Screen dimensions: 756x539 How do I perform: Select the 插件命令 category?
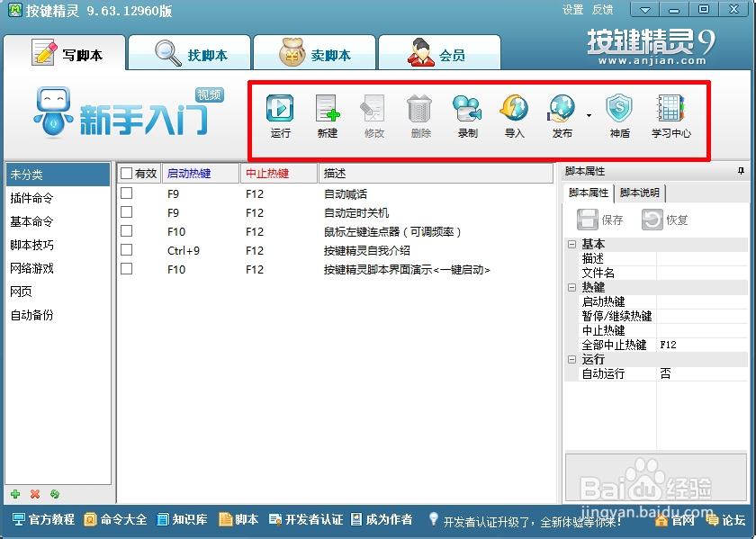58,198
